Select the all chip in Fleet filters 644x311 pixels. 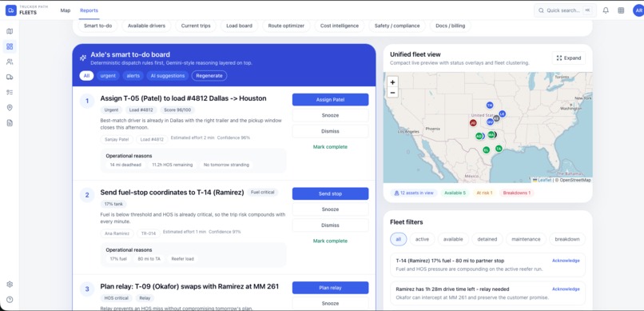[x=398, y=239]
